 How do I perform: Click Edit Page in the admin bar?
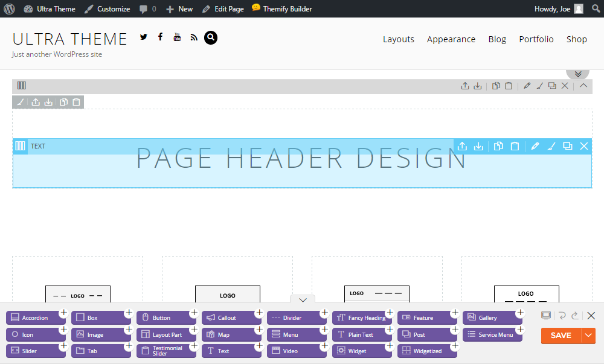(x=223, y=9)
